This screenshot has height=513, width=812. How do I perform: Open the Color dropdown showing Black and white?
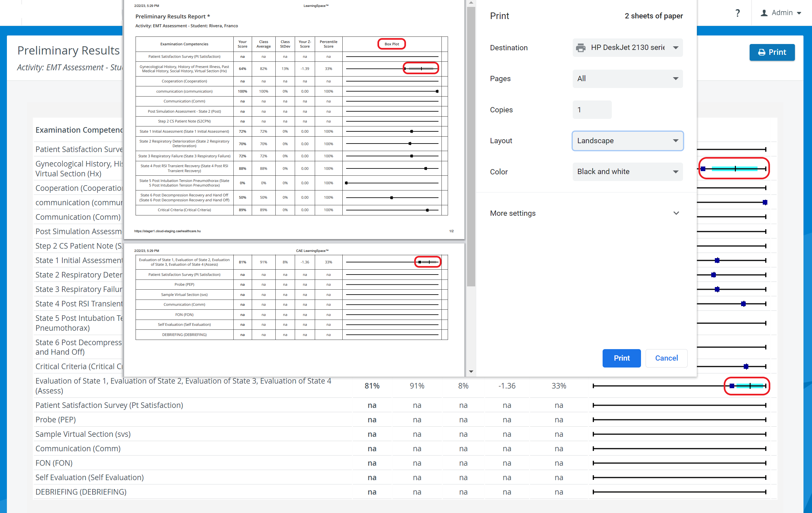coord(628,172)
